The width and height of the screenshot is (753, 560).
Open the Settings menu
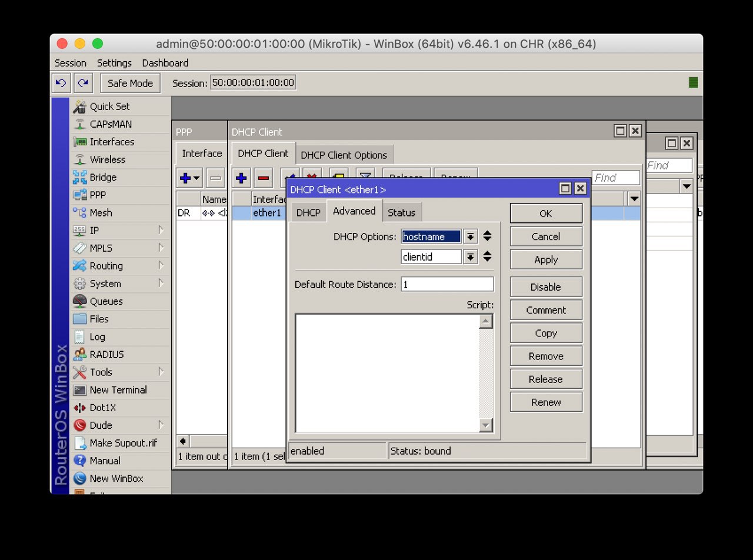coord(114,63)
